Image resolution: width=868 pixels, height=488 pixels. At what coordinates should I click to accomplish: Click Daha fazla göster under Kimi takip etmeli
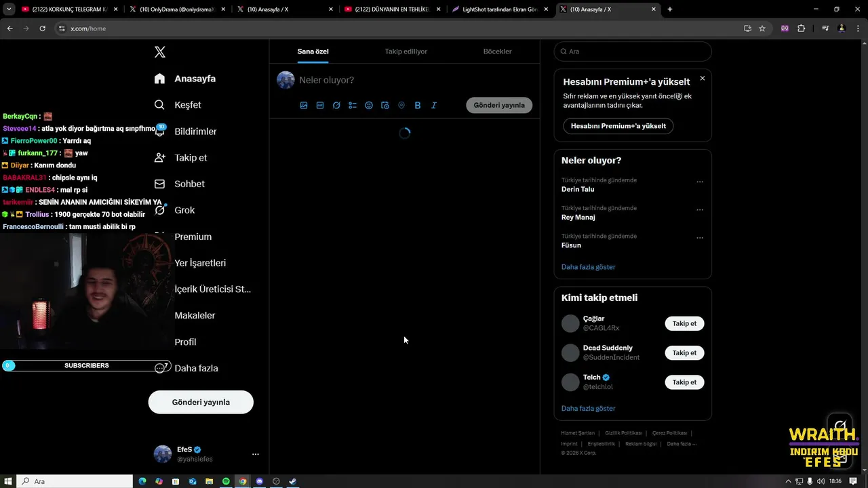(x=588, y=409)
